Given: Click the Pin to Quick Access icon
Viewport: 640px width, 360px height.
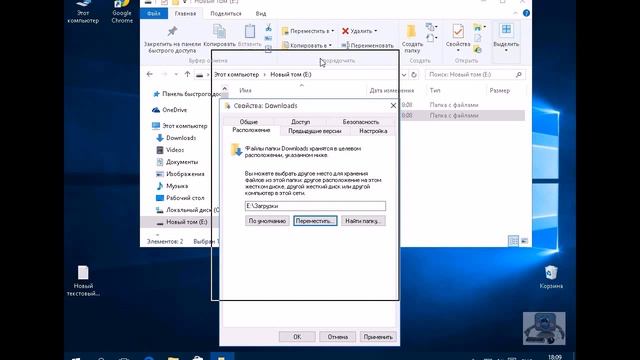Looking at the screenshot, I should coord(172,31).
